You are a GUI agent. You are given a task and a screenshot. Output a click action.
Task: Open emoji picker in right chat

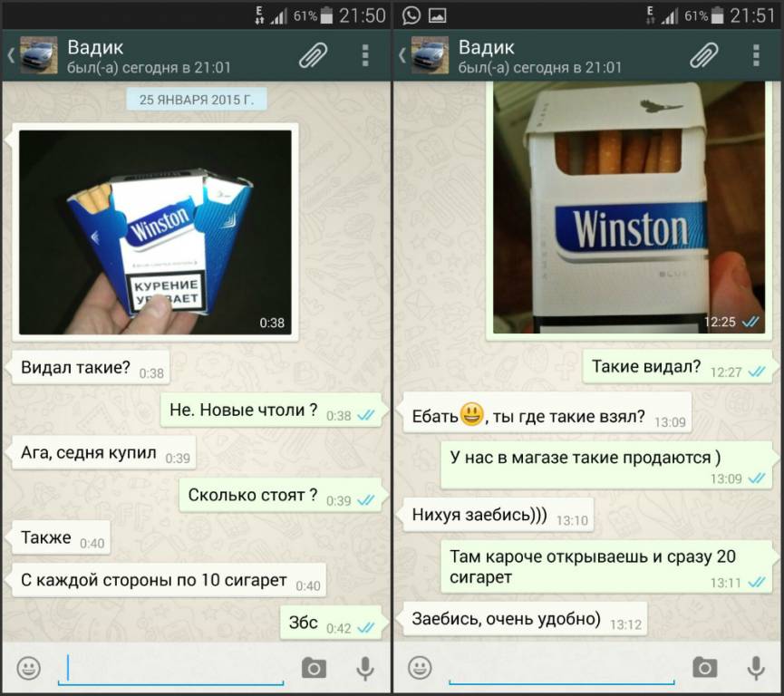[420, 668]
